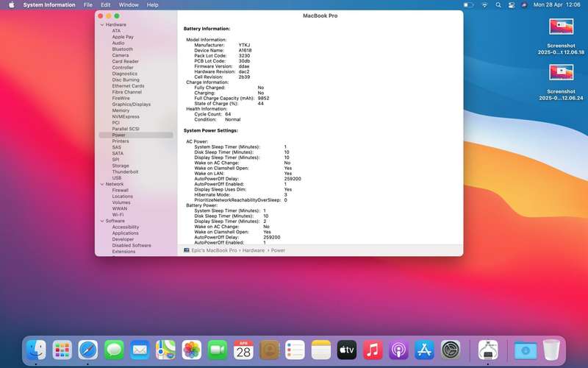The width and height of the screenshot is (588, 368).
Task: Select Thunderbolt in sidebar
Action: tap(125, 172)
